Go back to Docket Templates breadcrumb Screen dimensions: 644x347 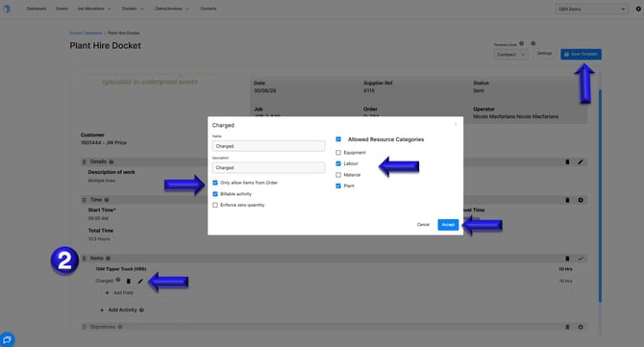(86, 33)
